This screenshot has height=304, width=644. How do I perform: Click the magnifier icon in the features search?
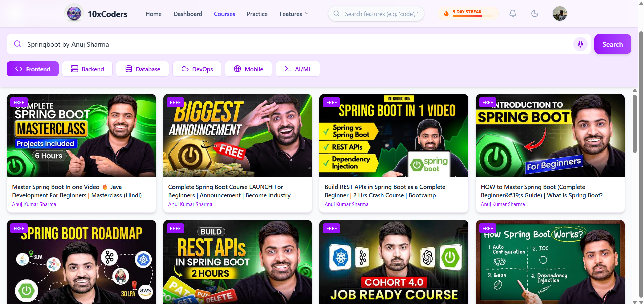(336, 14)
